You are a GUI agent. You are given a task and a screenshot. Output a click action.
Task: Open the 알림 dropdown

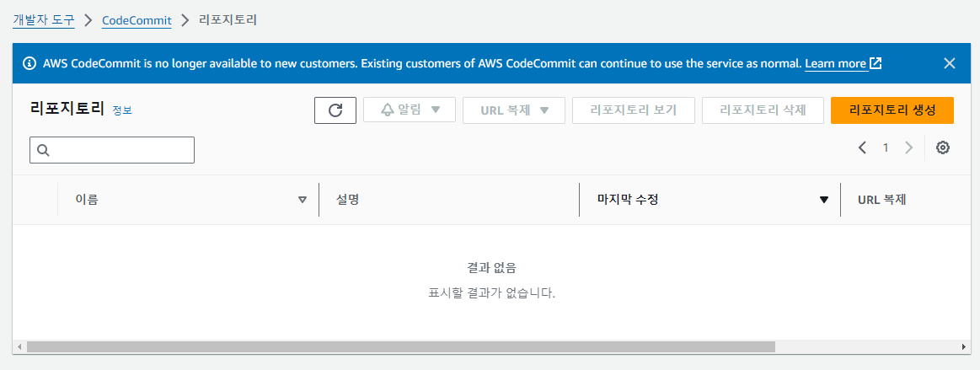(410, 110)
